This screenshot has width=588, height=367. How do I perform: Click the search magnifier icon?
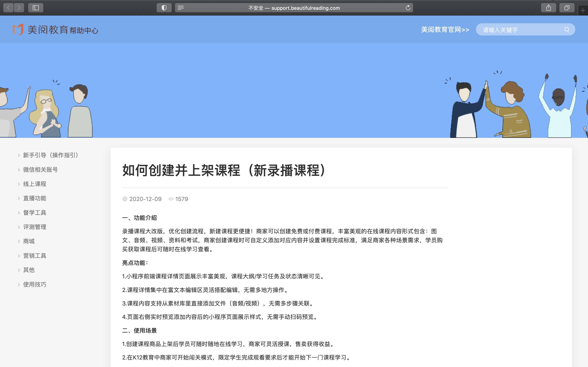567,30
